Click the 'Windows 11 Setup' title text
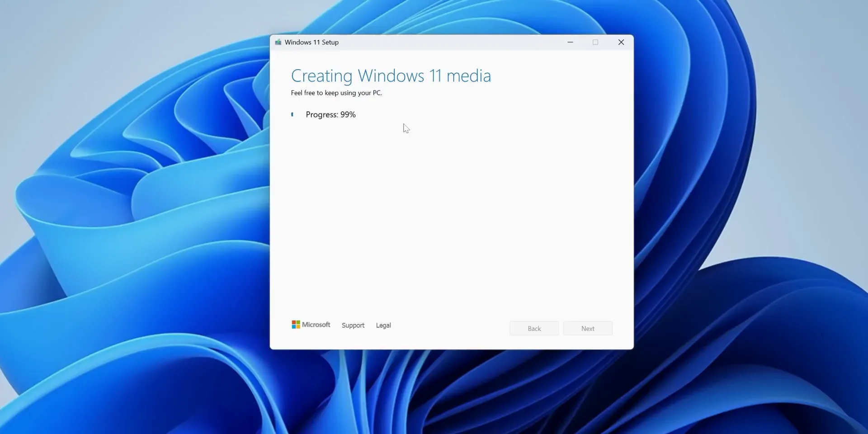 [311, 42]
